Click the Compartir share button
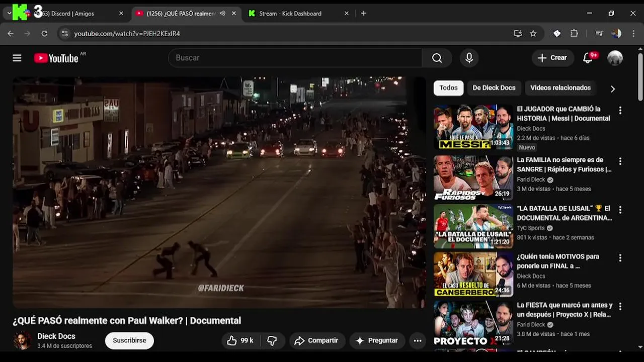 (316, 340)
